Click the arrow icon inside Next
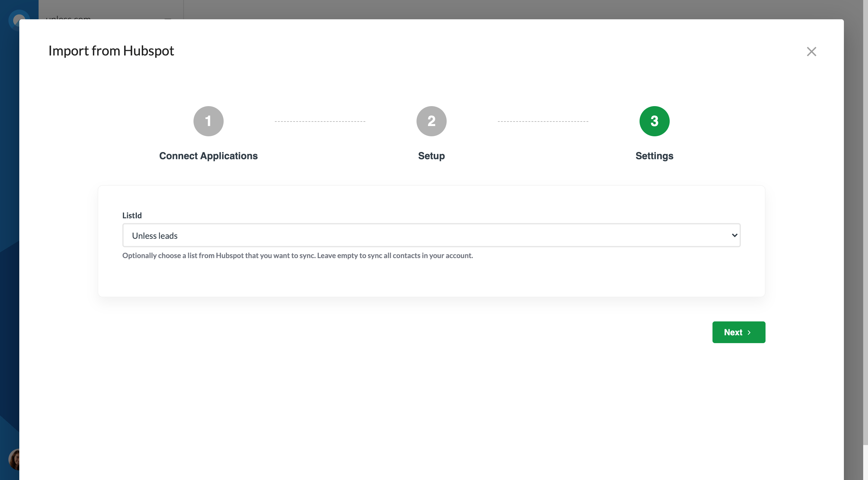 click(749, 332)
